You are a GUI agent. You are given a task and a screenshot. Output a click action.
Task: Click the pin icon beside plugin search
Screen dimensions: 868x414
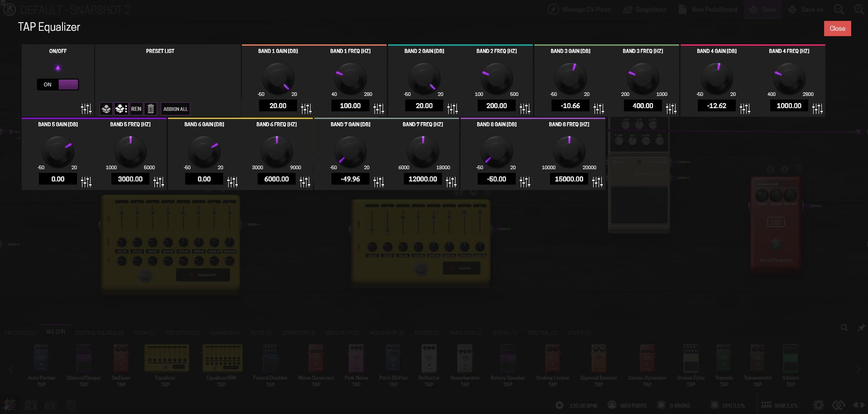click(x=861, y=328)
